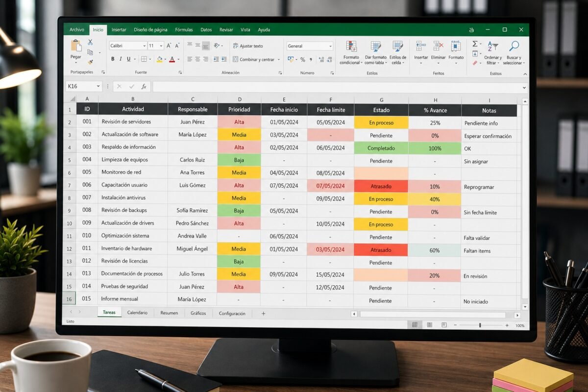588x392 pixels.
Task: Increase font size with the larger A icon
Action: coord(169,46)
